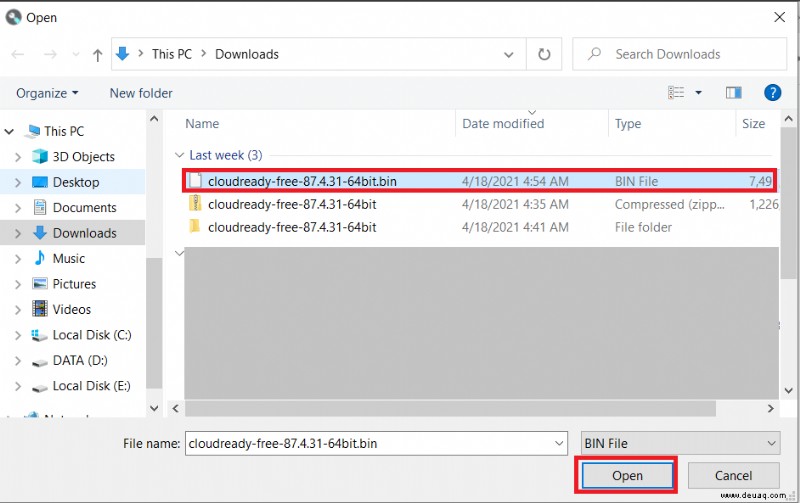Go up one folder level
Viewport: 800px width, 503px height.
[x=97, y=55]
